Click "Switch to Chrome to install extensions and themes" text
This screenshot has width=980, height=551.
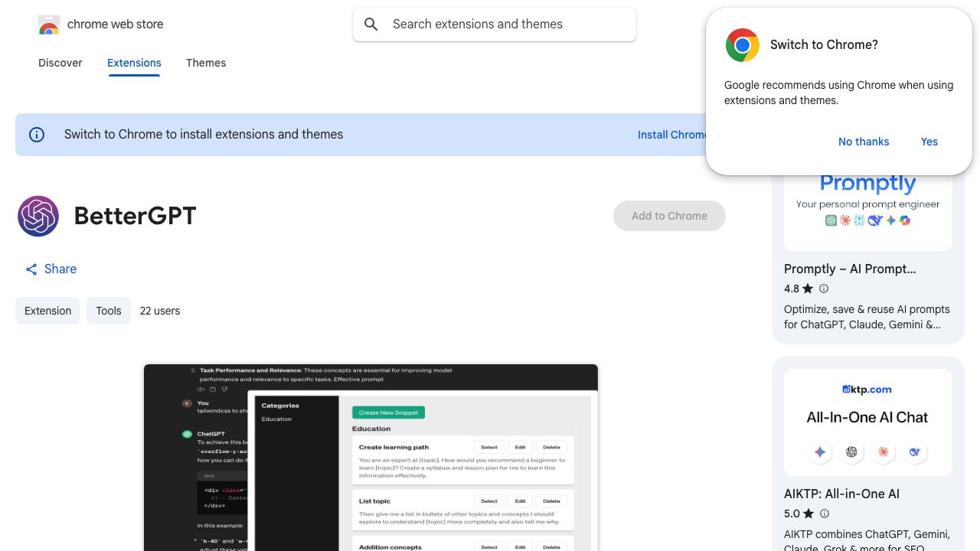click(204, 135)
